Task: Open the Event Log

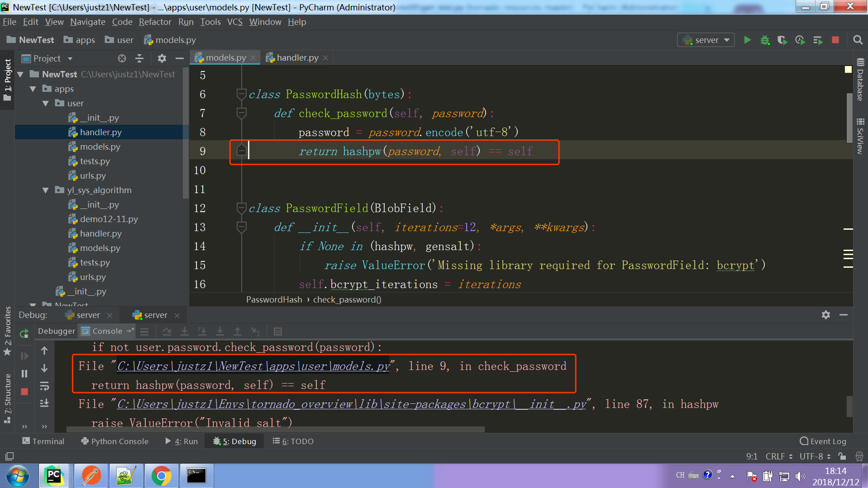Action: pyautogui.click(x=823, y=441)
